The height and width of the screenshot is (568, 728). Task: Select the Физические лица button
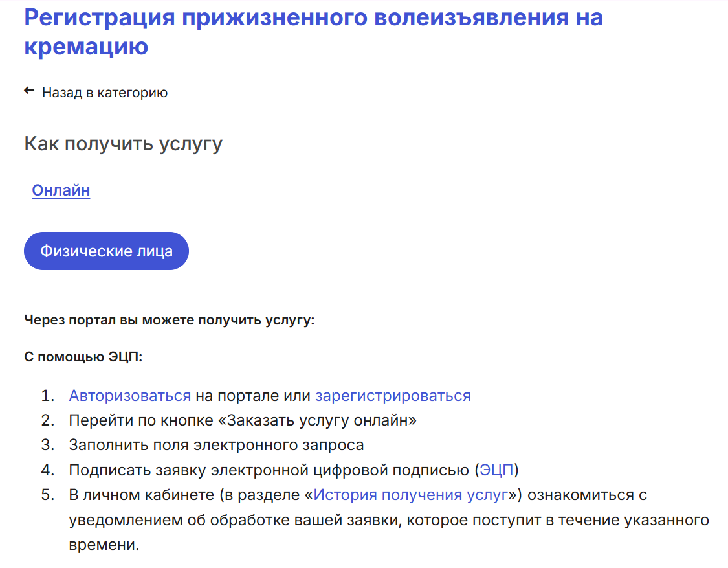[x=106, y=251]
